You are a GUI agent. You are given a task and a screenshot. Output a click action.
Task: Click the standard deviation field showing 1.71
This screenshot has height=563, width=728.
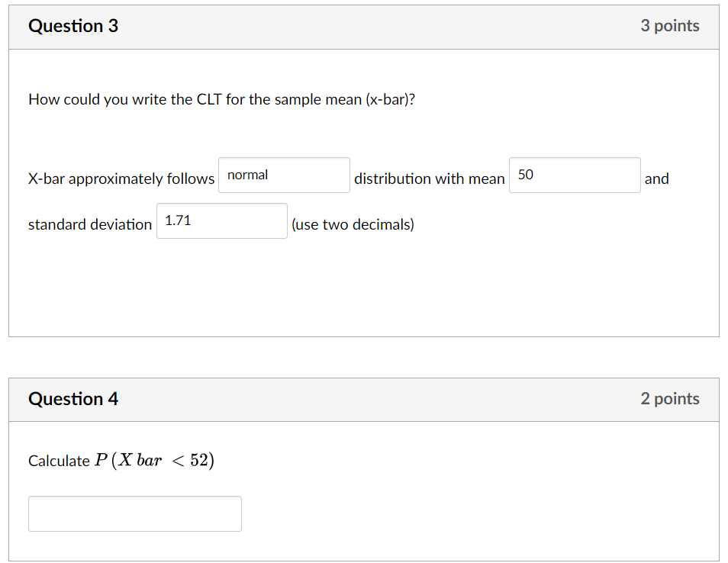222,221
